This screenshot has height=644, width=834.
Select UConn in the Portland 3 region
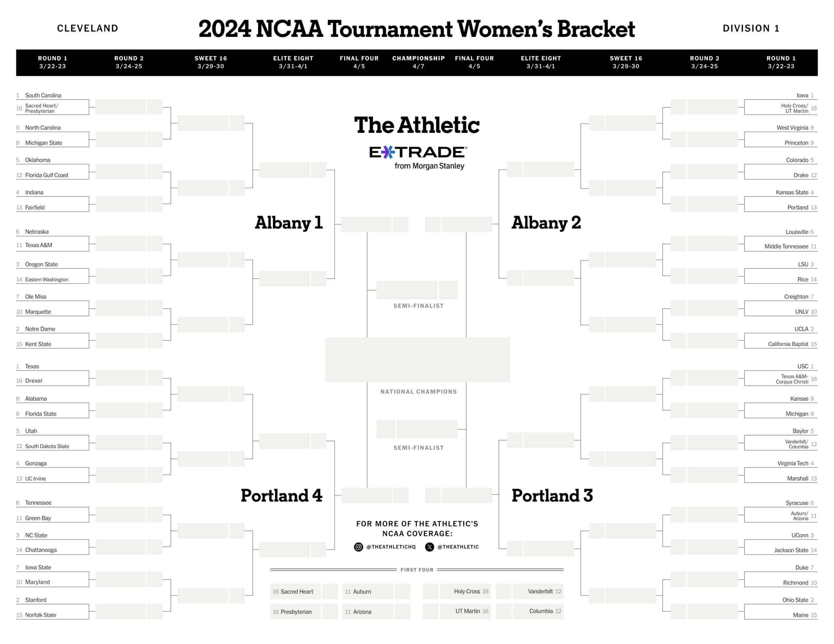[800, 536]
